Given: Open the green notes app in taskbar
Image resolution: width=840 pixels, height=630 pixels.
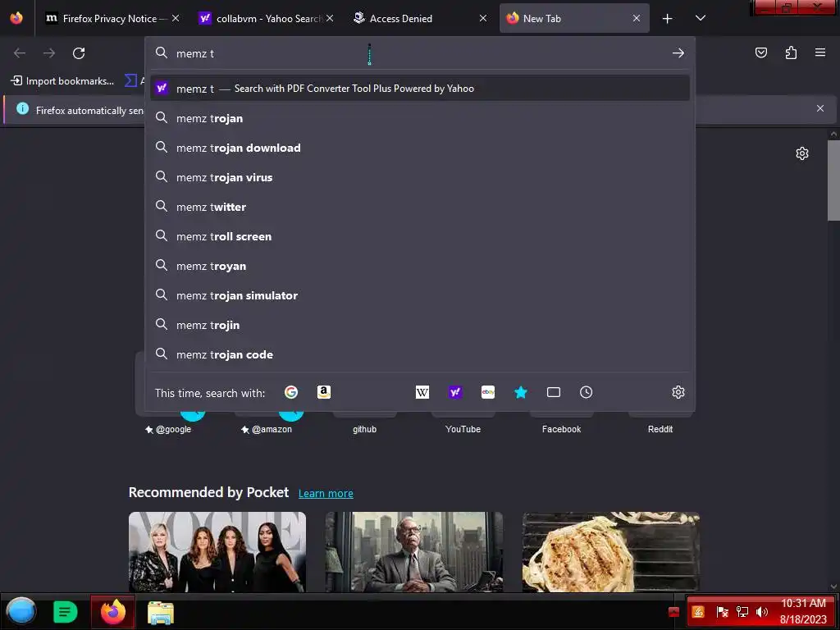Looking at the screenshot, I should (66, 612).
